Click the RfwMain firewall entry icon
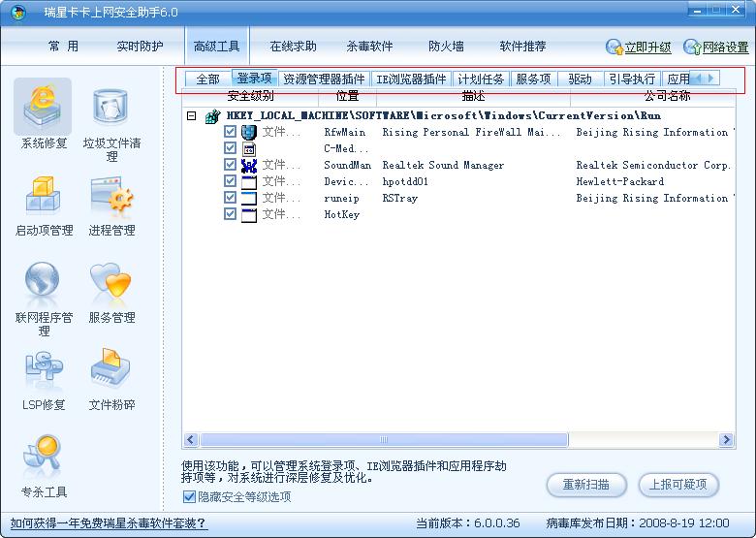The width and height of the screenshot is (756, 538). coord(249,132)
